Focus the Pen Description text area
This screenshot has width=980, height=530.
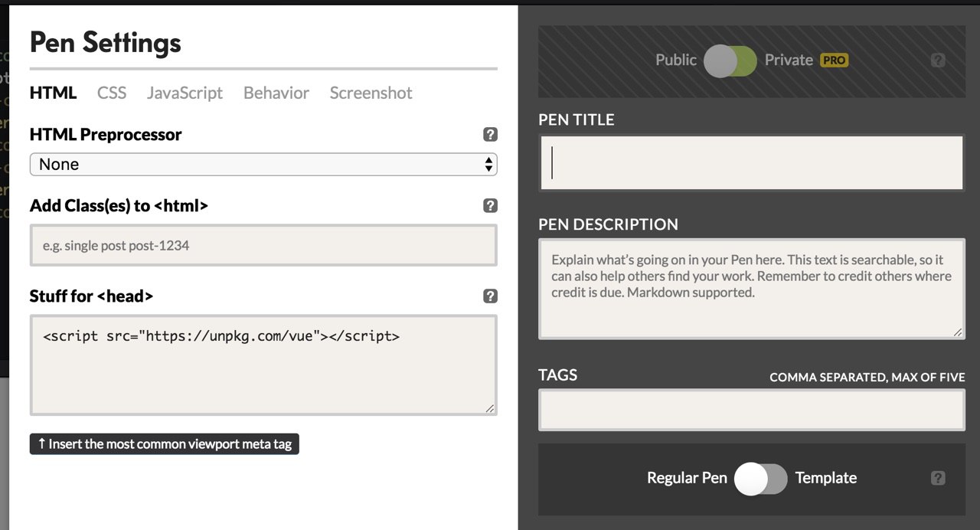click(x=751, y=288)
